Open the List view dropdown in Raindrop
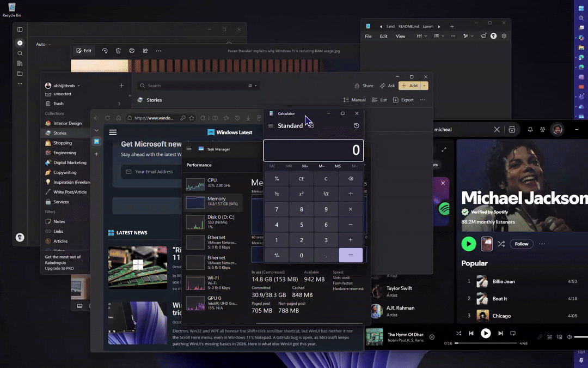The image size is (588, 368). pyautogui.click(x=379, y=100)
